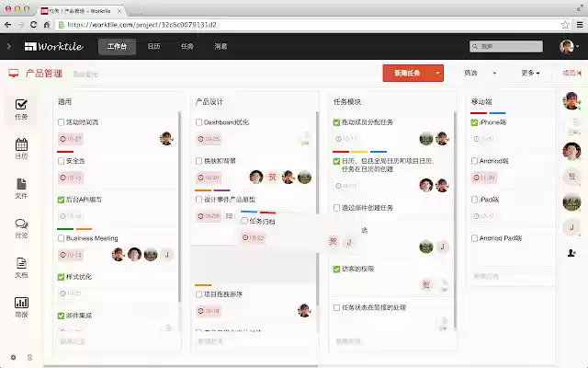
Task: Click the 通用 list vertical scrollbar
Action: click(179, 206)
